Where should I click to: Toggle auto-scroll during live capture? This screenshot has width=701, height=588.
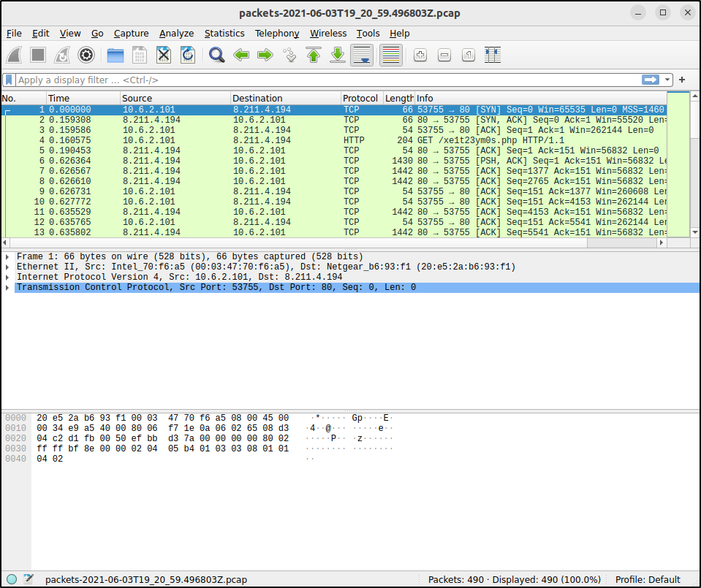(363, 55)
